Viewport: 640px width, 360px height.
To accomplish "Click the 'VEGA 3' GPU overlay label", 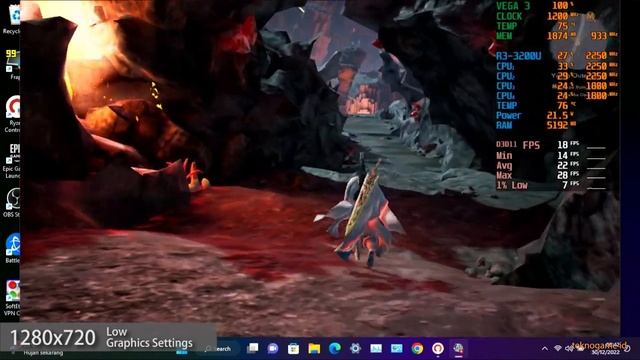I will tap(513, 6).
